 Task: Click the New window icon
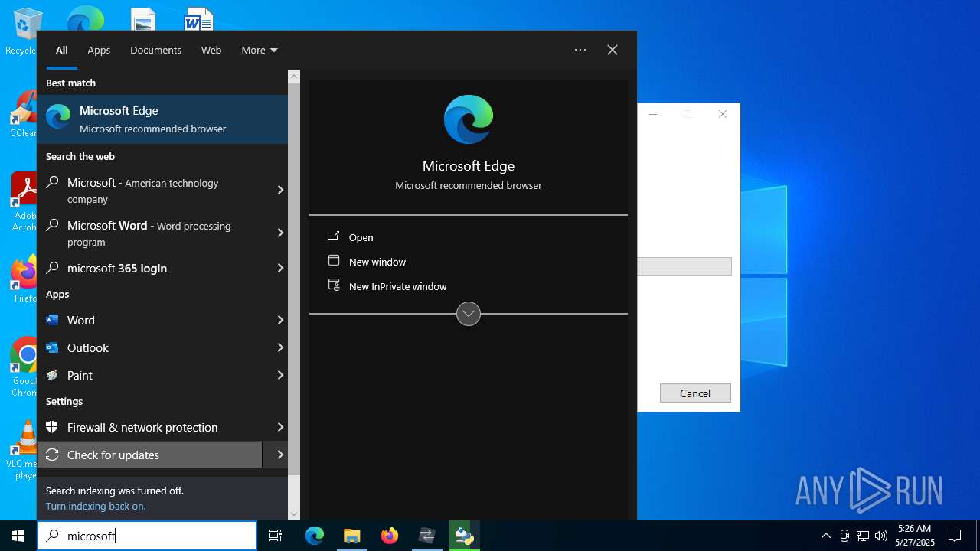333,261
